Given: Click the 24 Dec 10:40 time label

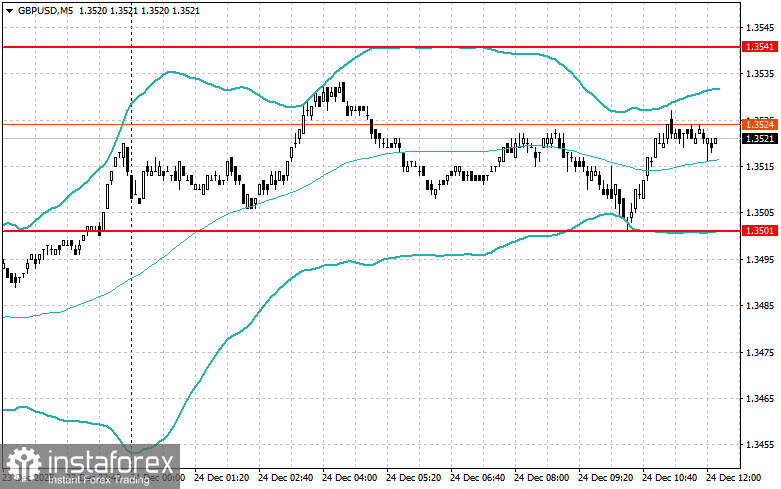Looking at the screenshot, I should pyautogui.click(x=669, y=478).
